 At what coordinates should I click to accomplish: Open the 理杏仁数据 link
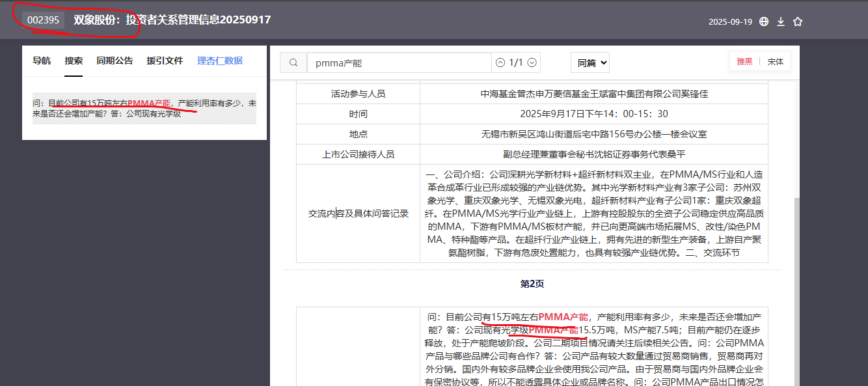pos(220,61)
